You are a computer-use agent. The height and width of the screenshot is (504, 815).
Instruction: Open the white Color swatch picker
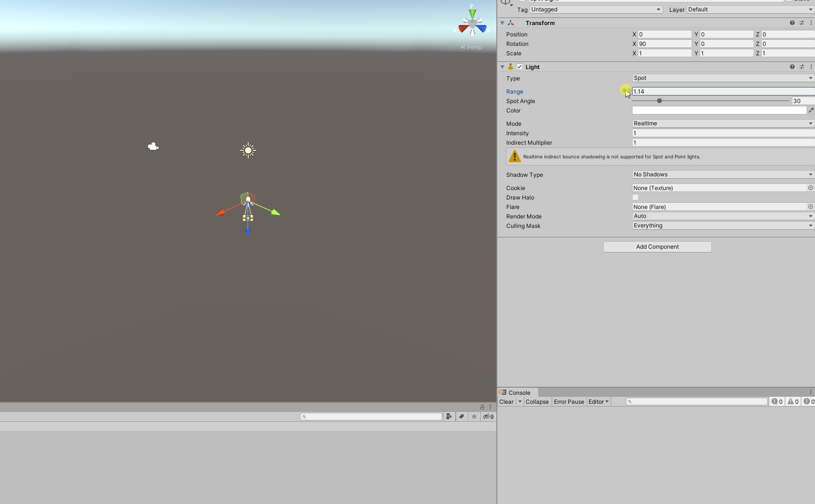coord(719,110)
